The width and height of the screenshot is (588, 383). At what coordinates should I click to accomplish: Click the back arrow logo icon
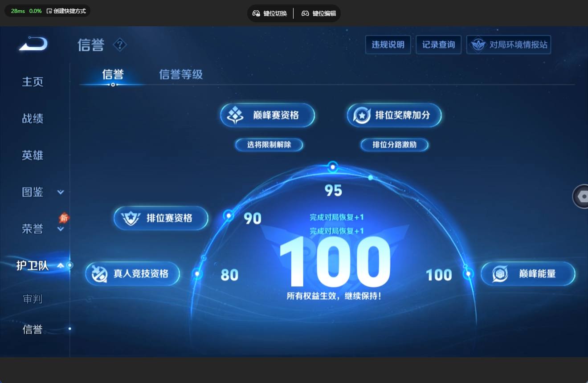click(x=33, y=44)
